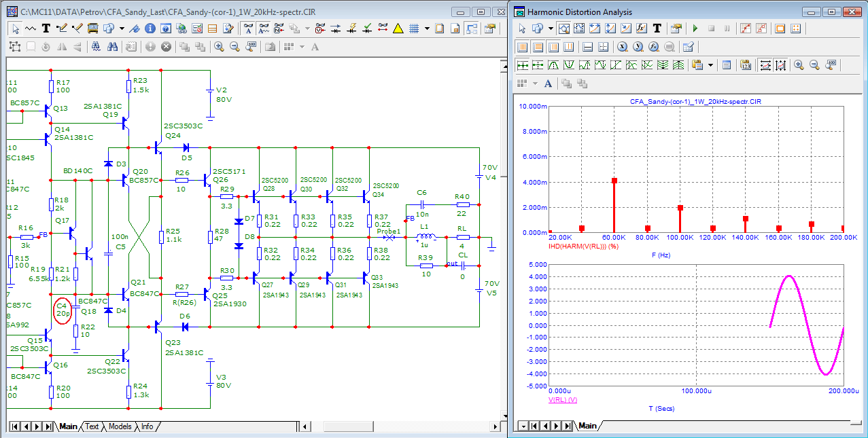
Task: Zoom in on the analysis plot
Action: [x=799, y=65]
